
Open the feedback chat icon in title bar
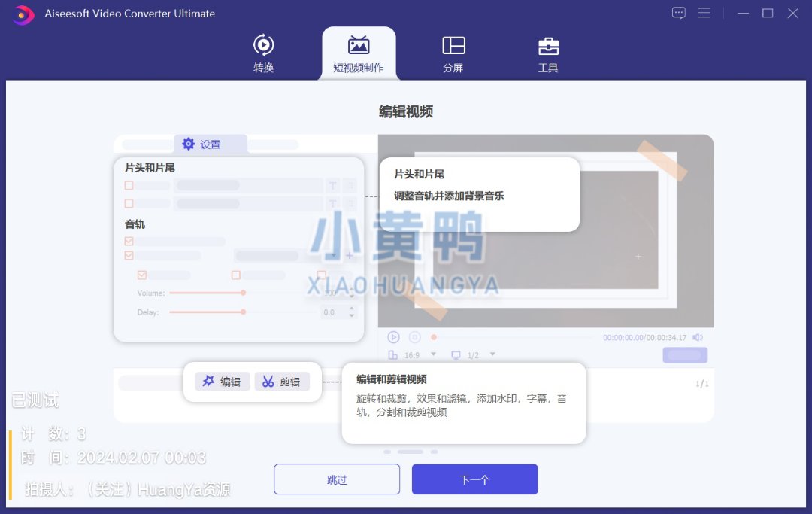point(679,14)
